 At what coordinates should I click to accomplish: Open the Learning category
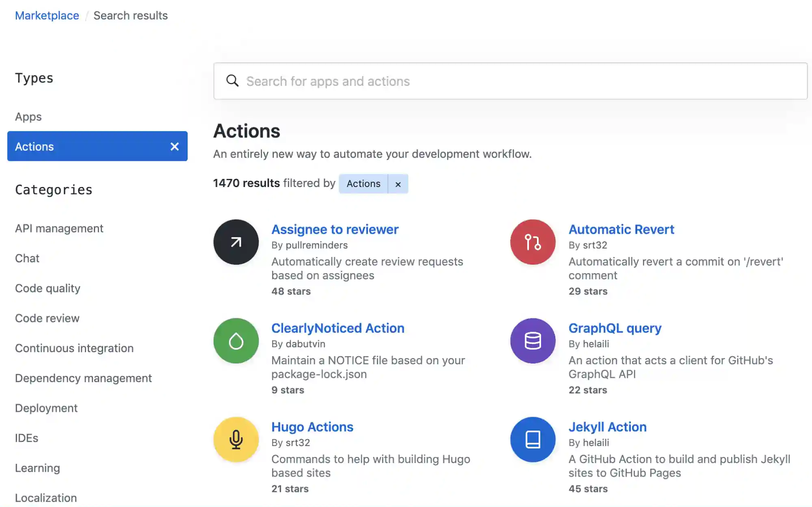tap(37, 468)
